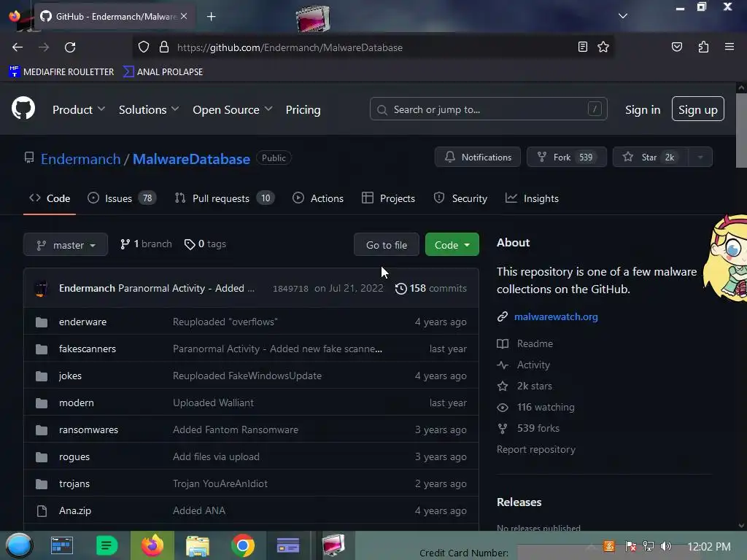
Task: Open commit hash 1849718
Action: pyautogui.click(x=290, y=289)
